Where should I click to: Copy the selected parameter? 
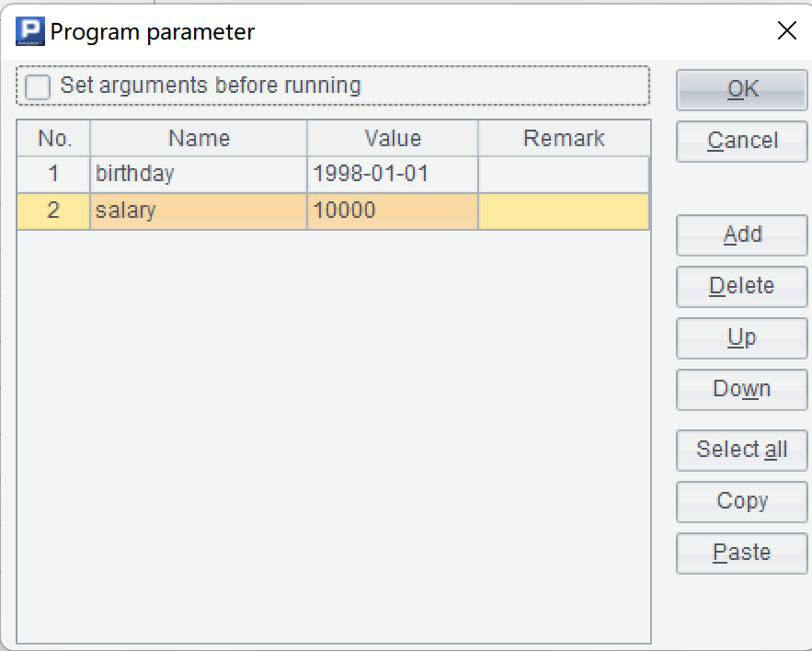tap(742, 502)
